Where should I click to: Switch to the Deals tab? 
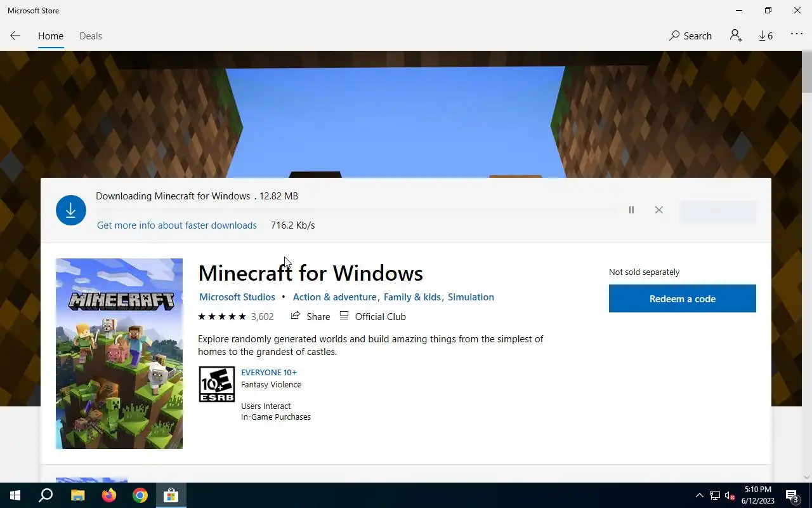coord(91,36)
